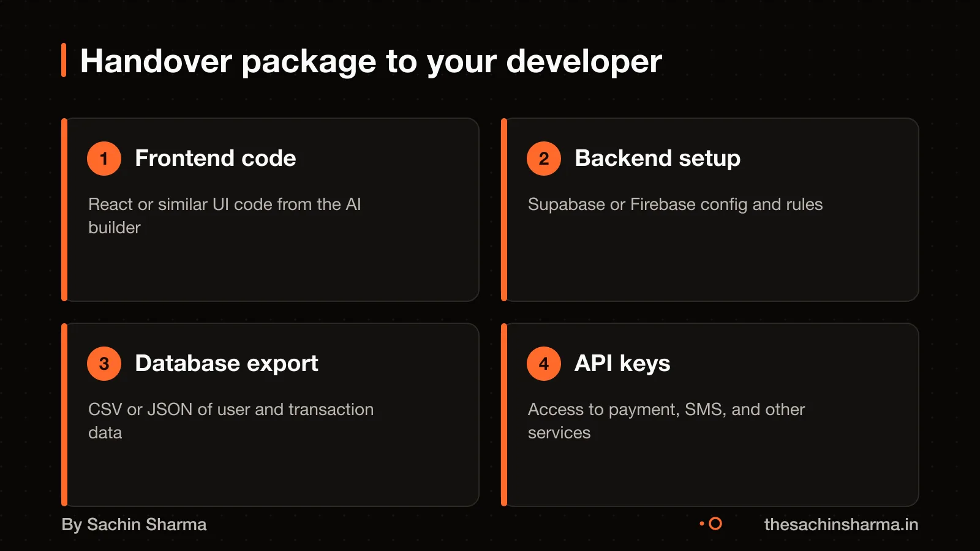The image size is (980, 551).
Task: Click the 'API keys' heading
Action: click(622, 363)
